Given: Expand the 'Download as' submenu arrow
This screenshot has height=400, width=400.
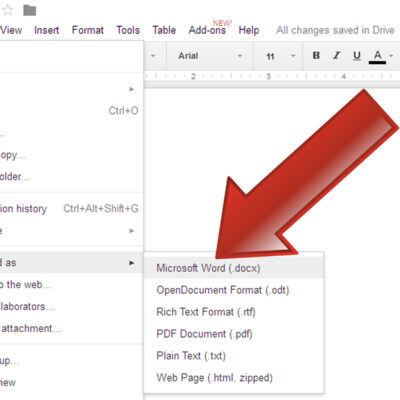Looking at the screenshot, I should point(132,263).
